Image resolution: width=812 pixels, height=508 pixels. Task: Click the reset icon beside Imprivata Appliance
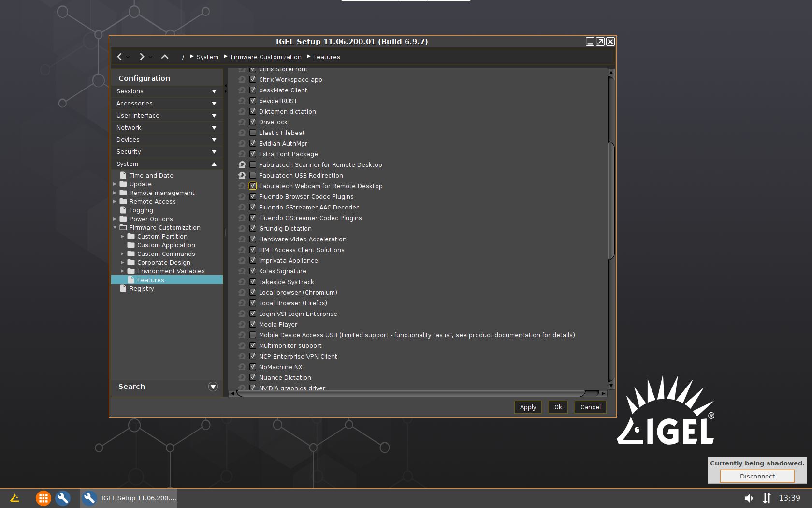pyautogui.click(x=242, y=261)
